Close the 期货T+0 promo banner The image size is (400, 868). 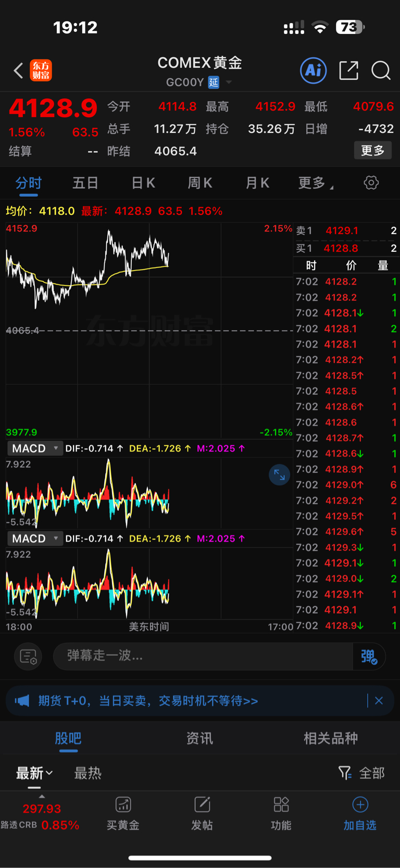tap(379, 701)
